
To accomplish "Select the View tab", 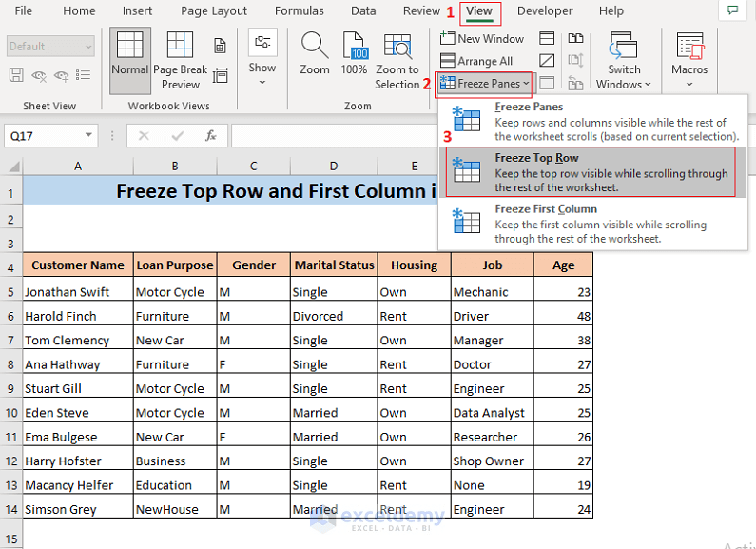I will tap(479, 12).
